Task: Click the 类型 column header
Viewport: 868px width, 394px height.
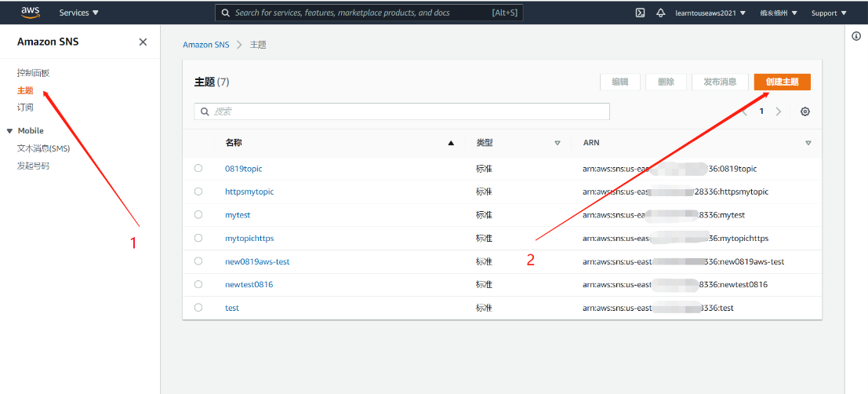Action: coord(485,143)
